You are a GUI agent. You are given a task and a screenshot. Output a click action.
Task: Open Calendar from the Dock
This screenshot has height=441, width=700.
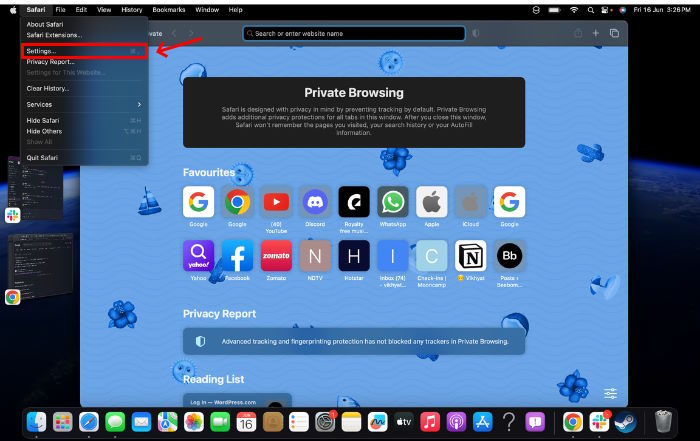(x=246, y=421)
